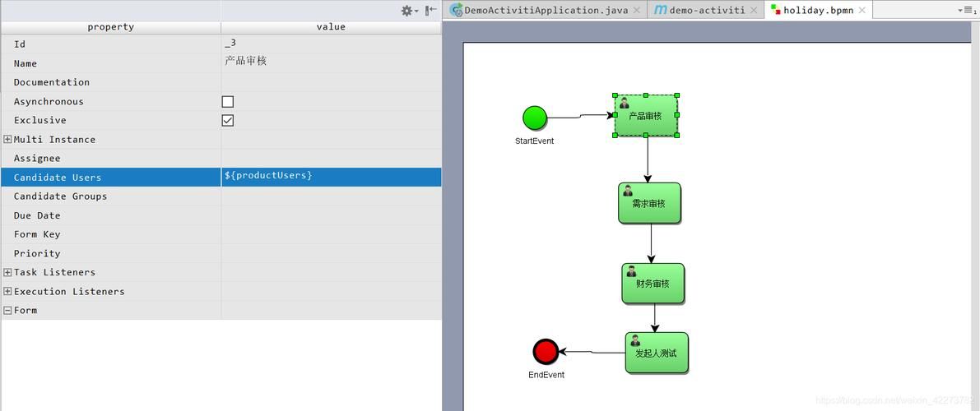Uncheck the Exclusive checkbox
Screen dimensions: 980x411
tap(228, 121)
